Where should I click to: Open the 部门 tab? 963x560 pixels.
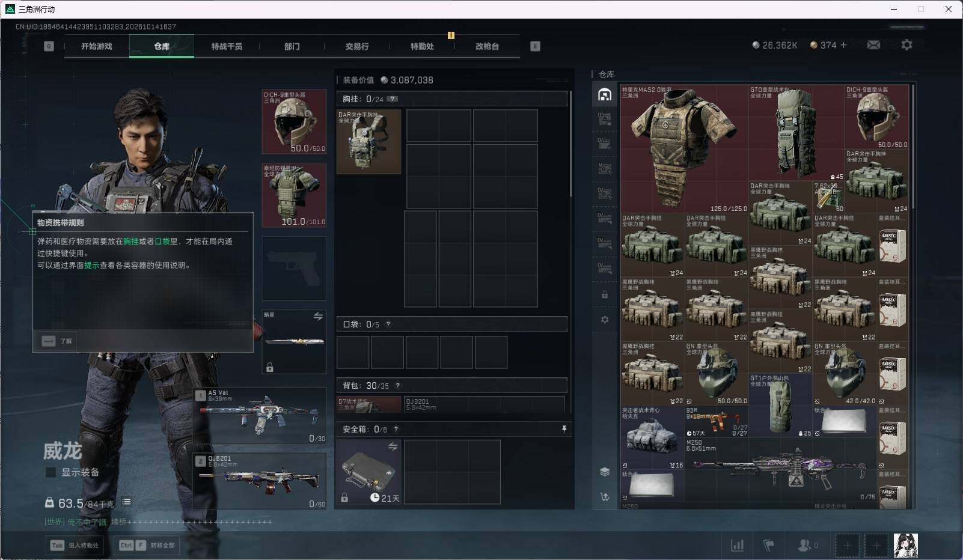(292, 46)
